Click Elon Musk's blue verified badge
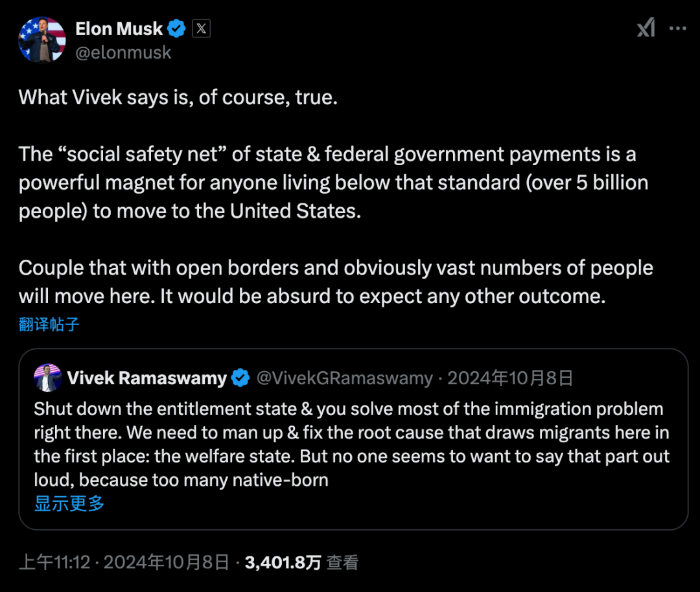Viewport: 700px width, 592px height. (176, 28)
